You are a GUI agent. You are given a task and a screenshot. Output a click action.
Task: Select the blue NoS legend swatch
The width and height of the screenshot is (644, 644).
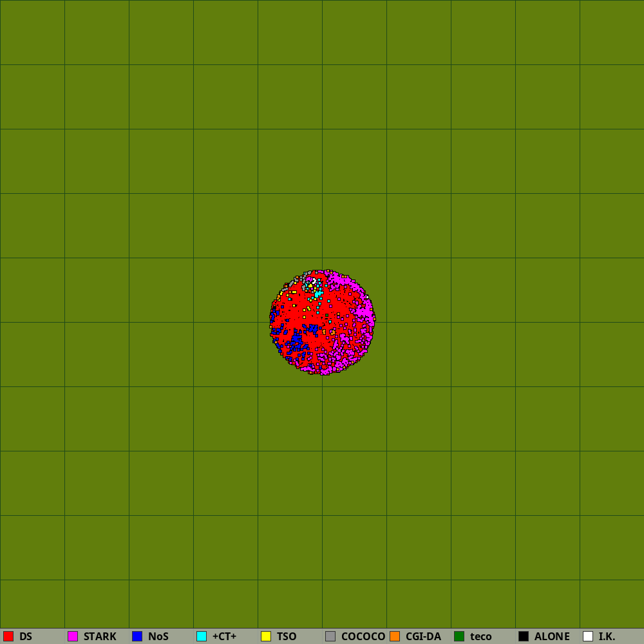pos(137,636)
